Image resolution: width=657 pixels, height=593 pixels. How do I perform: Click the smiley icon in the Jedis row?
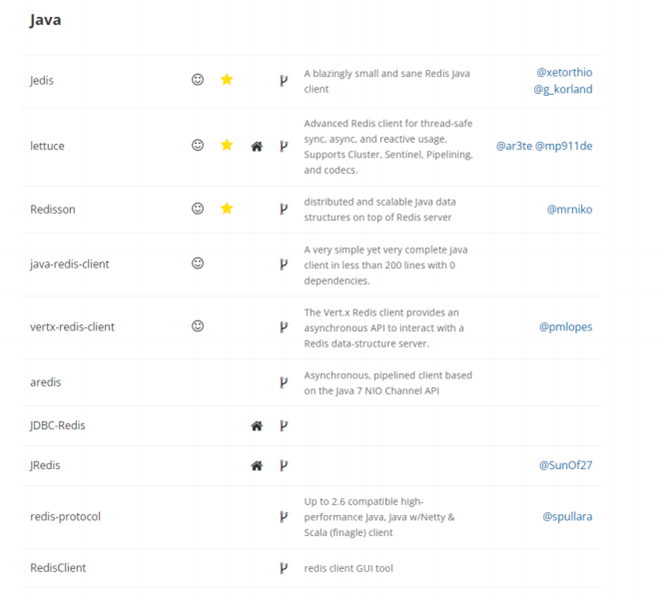(x=198, y=80)
